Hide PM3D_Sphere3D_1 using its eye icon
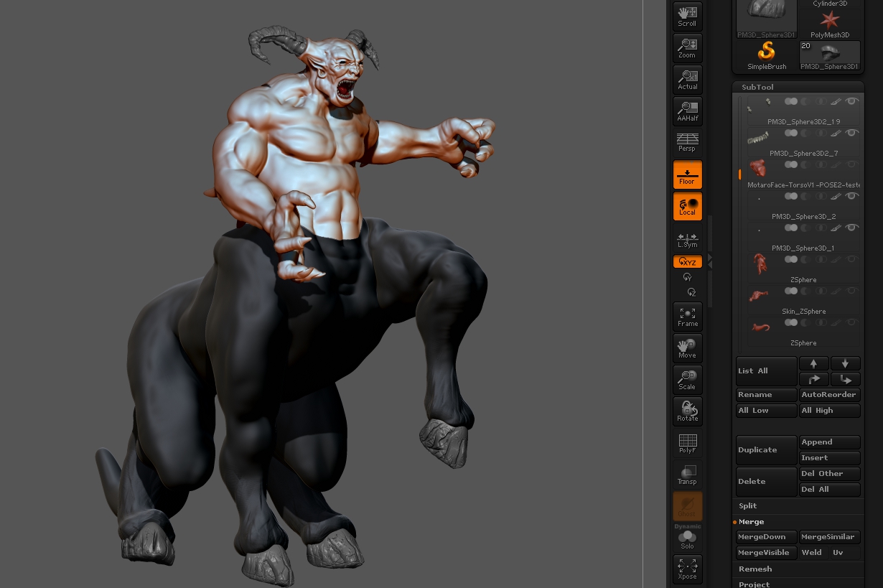883x588 pixels. (852, 228)
